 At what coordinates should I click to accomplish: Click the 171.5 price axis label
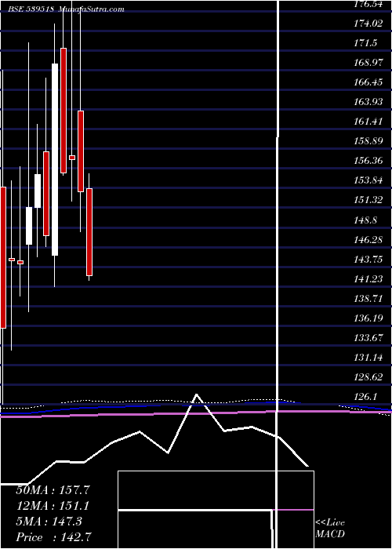tap(365, 43)
